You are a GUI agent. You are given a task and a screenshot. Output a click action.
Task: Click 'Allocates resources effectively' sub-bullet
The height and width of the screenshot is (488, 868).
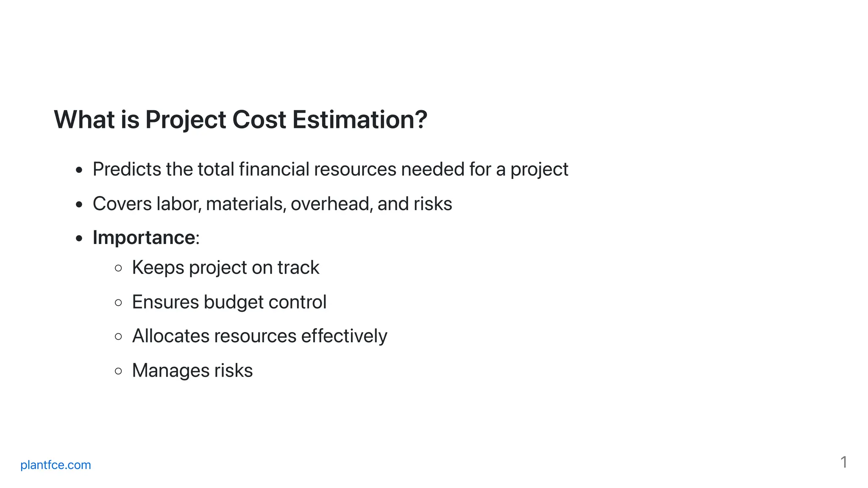pos(259,336)
